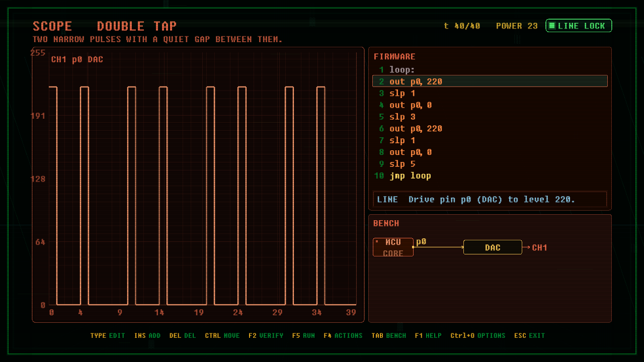Click F2 VERIFY in the bottom bar
The image size is (644, 362).
266,335
